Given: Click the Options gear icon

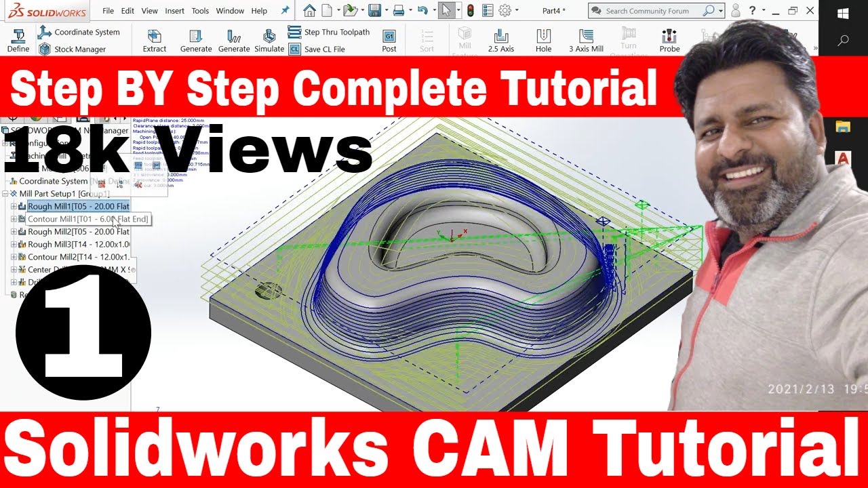Looking at the screenshot, I should tap(505, 10).
